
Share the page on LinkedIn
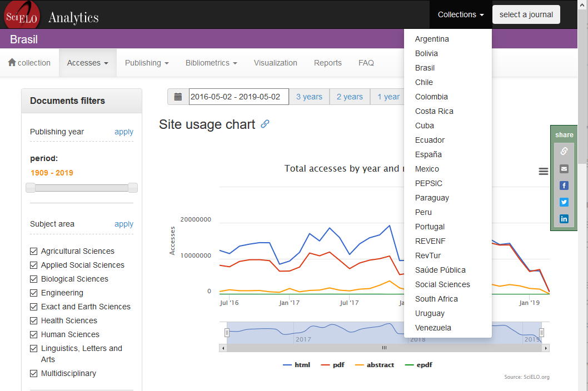pos(564,219)
